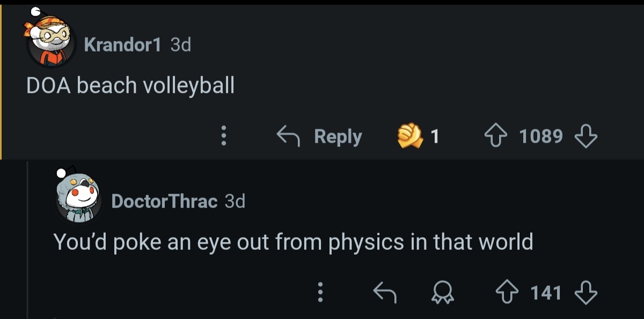Select the "DOA beach volleyball" comment text
Image resolution: width=644 pixels, height=319 pixels.
(130, 86)
